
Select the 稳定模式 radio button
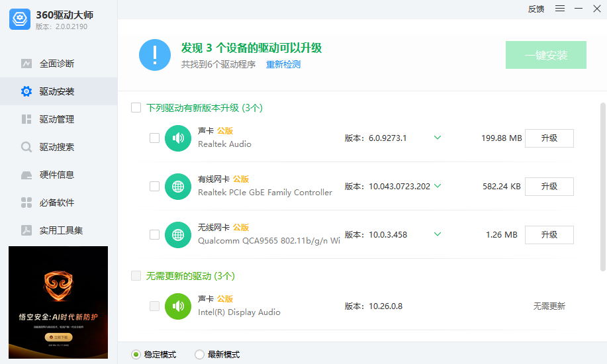(x=136, y=354)
